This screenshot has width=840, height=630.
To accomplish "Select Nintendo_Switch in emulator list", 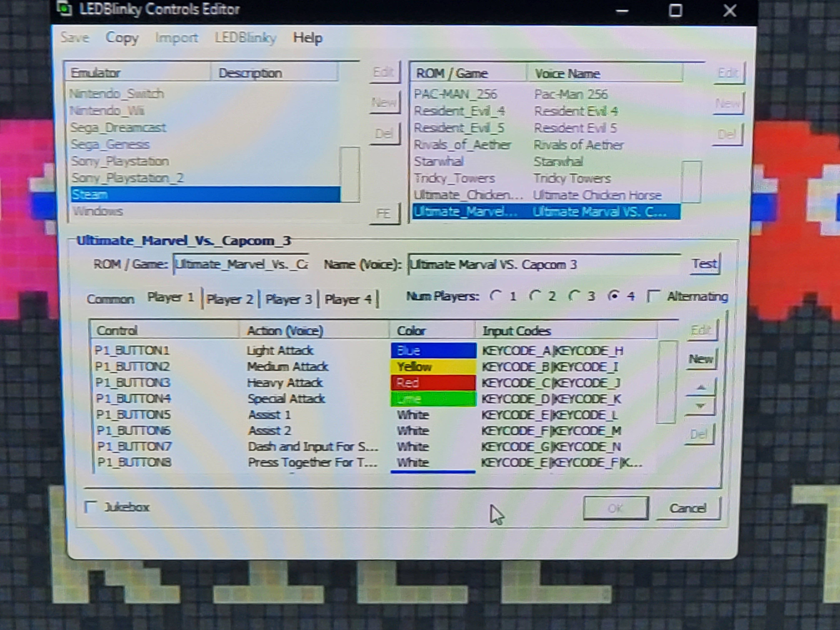I will tap(204, 93).
